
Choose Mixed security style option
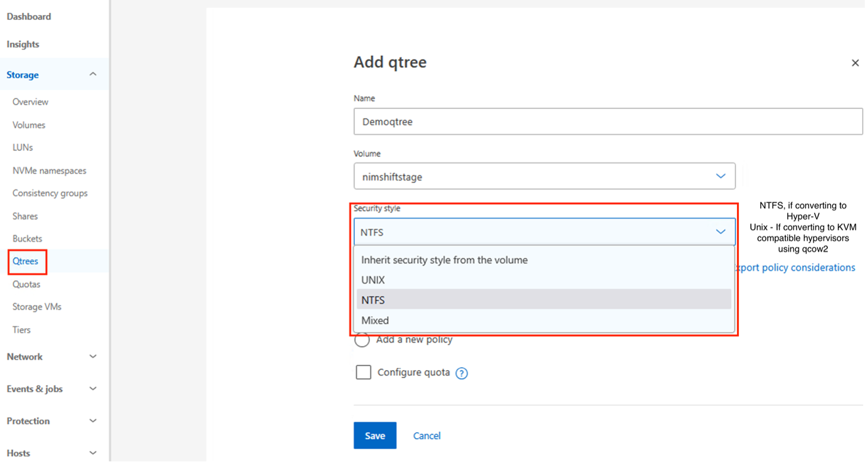point(375,320)
